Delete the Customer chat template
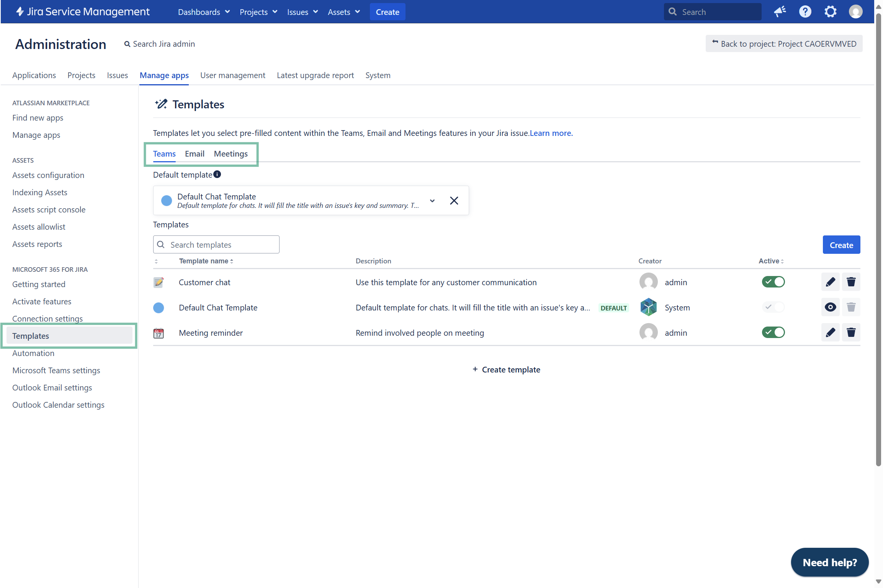Image resolution: width=883 pixels, height=588 pixels. 851,282
